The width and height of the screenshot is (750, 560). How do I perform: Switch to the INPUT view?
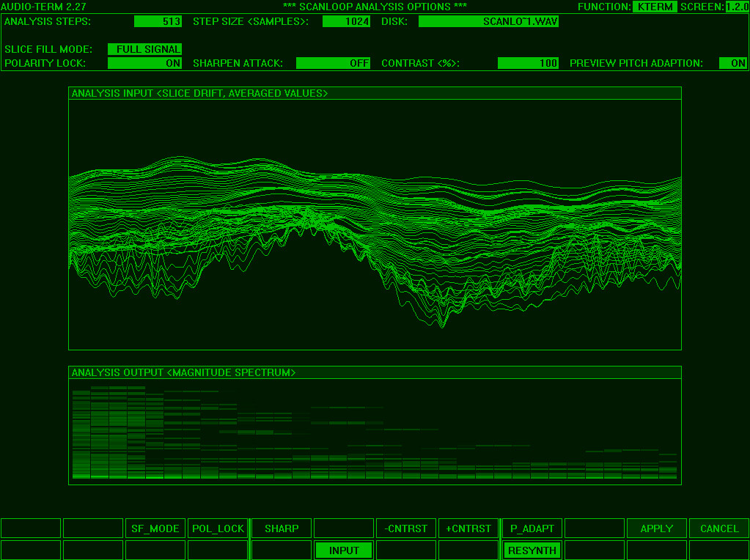(343, 550)
